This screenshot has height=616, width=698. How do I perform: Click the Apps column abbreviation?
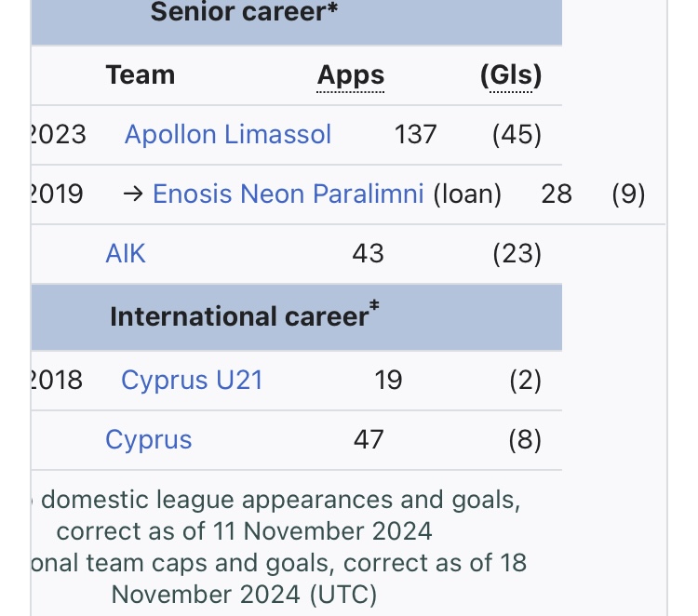[351, 76]
